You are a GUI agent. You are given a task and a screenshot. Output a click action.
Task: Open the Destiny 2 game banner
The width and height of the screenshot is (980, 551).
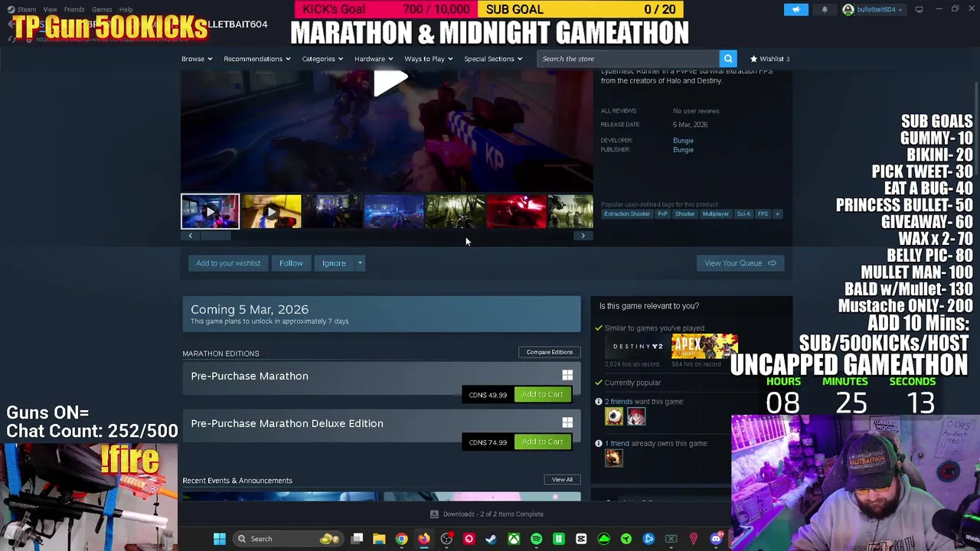coord(638,346)
